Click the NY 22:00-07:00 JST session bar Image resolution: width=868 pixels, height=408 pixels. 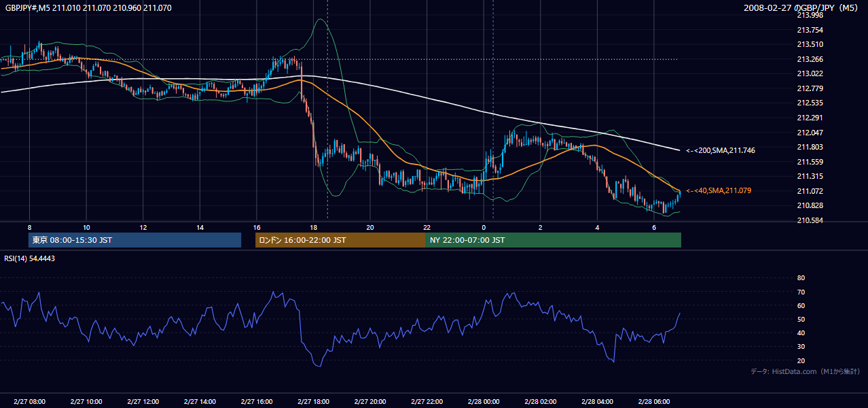click(554, 240)
